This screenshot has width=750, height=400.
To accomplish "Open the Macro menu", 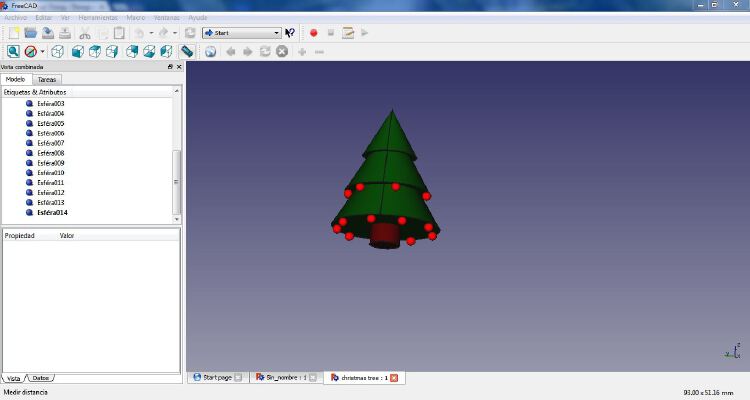I will [136, 18].
